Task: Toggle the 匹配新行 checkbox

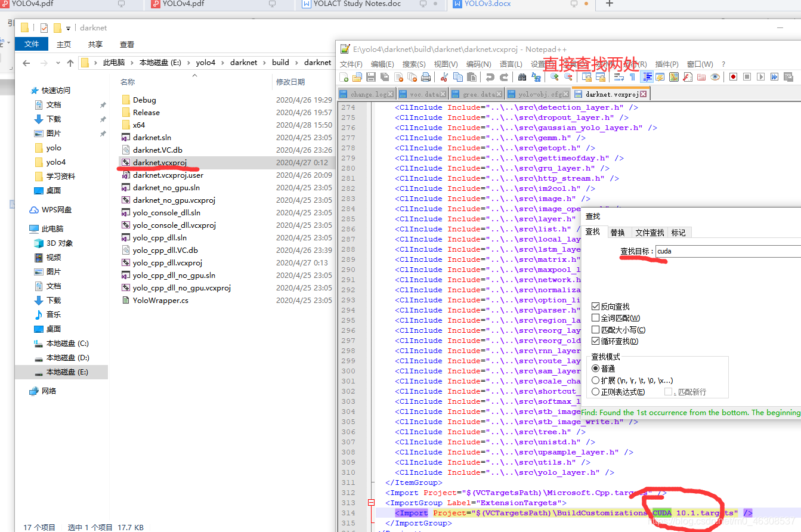Action: pos(669,392)
